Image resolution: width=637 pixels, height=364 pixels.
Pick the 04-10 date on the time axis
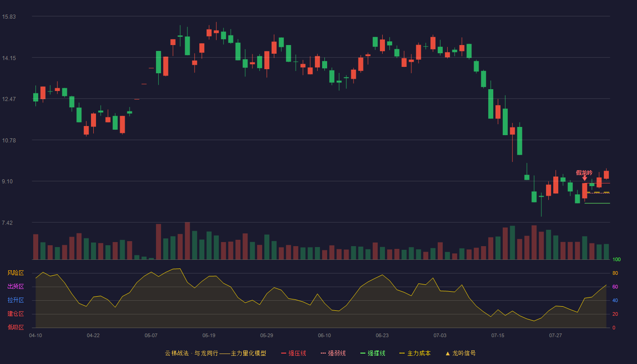click(35, 335)
